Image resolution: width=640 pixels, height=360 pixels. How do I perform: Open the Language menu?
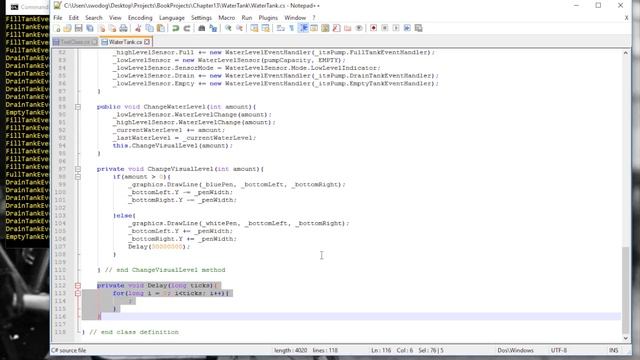coord(172,18)
